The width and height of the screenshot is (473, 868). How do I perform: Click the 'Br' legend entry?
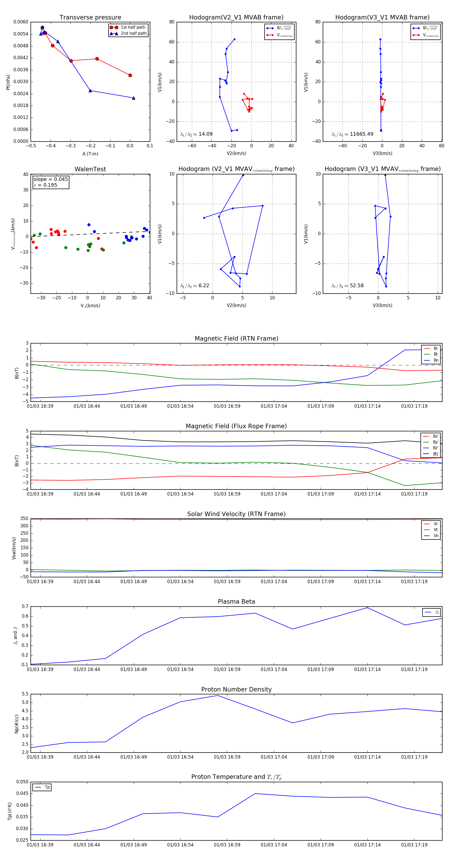(431, 349)
